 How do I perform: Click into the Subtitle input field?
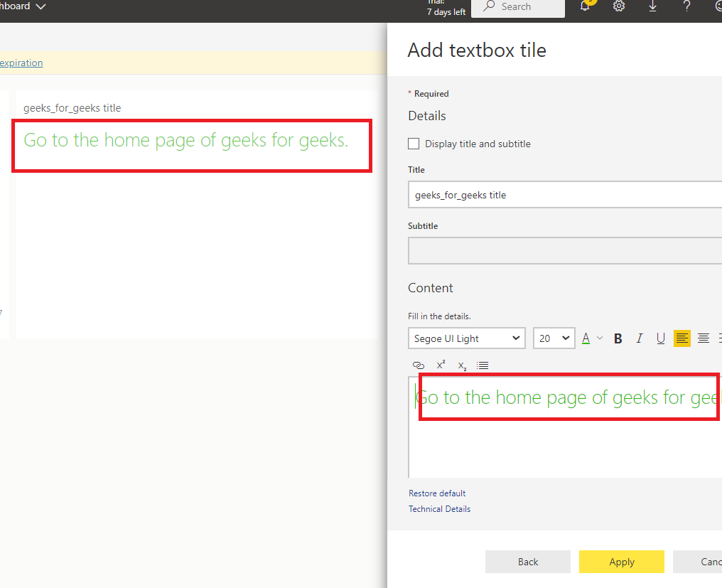pos(564,251)
